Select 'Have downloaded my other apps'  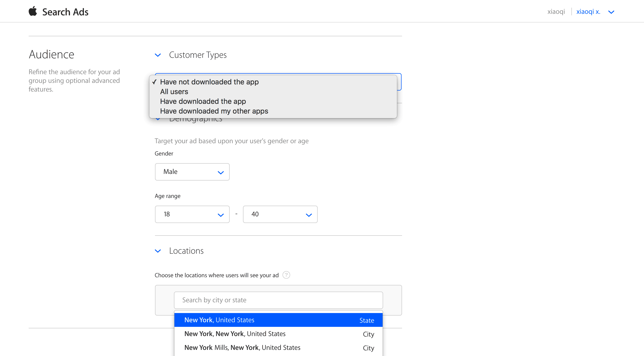(214, 111)
